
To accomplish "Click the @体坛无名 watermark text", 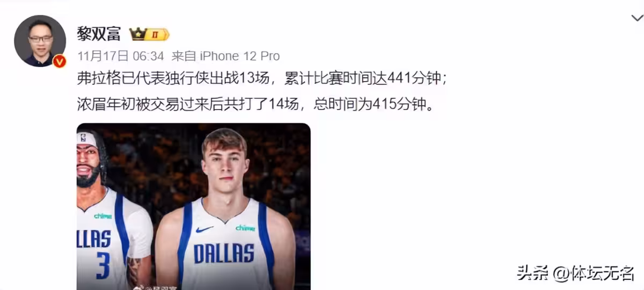I will point(594,273).
